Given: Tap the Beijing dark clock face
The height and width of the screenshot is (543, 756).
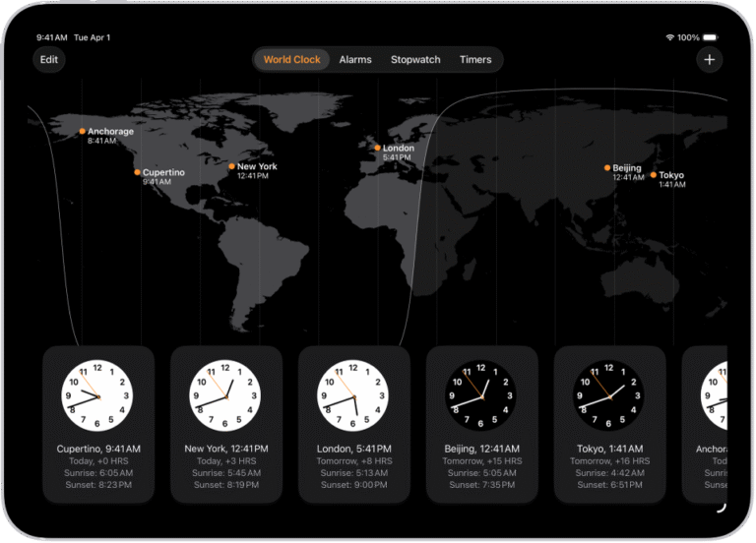Looking at the screenshot, I should pyautogui.click(x=481, y=395).
